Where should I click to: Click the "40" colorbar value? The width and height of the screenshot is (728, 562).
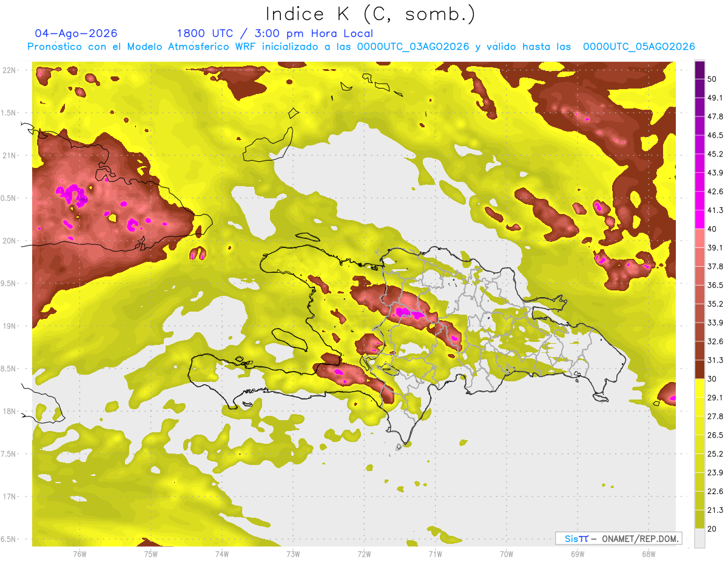[x=712, y=229]
